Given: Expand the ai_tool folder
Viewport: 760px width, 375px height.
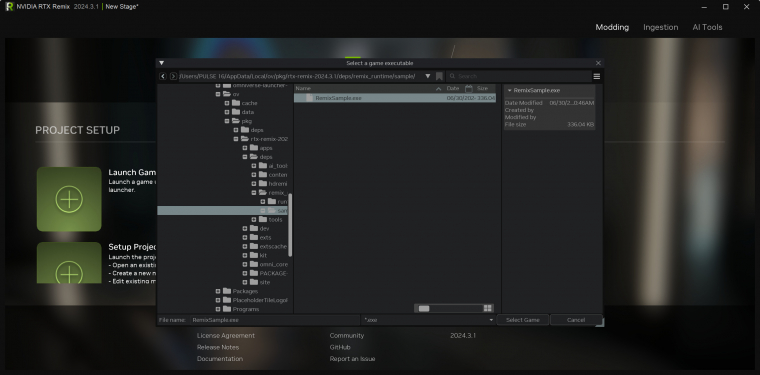Looking at the screenshot, I should pos(254,166).
